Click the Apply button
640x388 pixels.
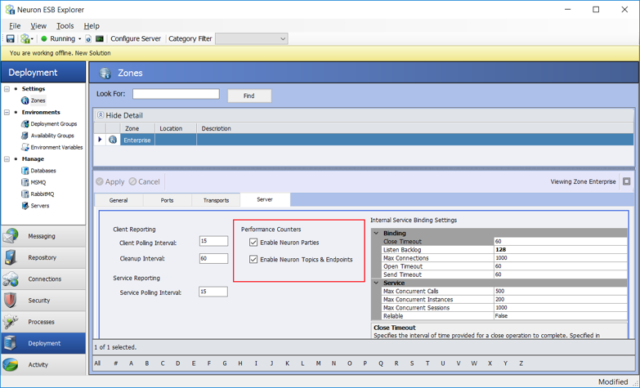point(110,182)
